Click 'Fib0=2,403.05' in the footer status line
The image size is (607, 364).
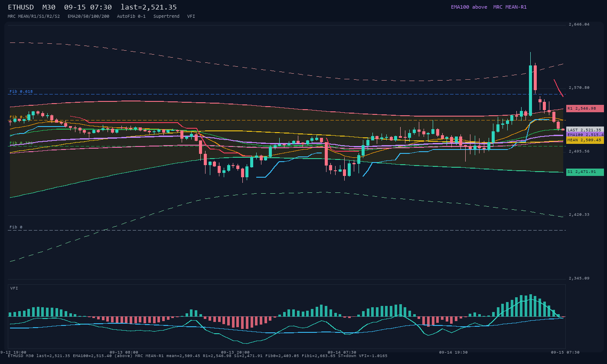coord(282,356)
